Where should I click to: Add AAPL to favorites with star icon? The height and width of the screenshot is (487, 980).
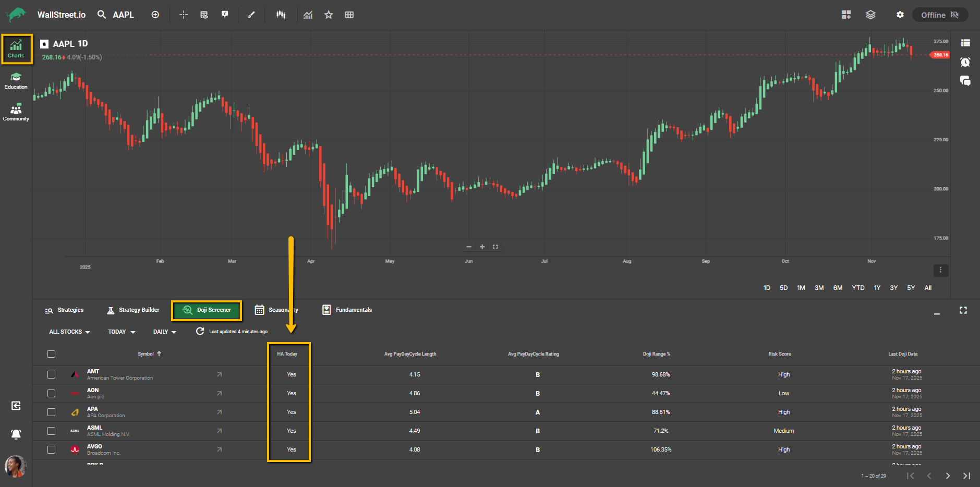click(x=329, y=15)
